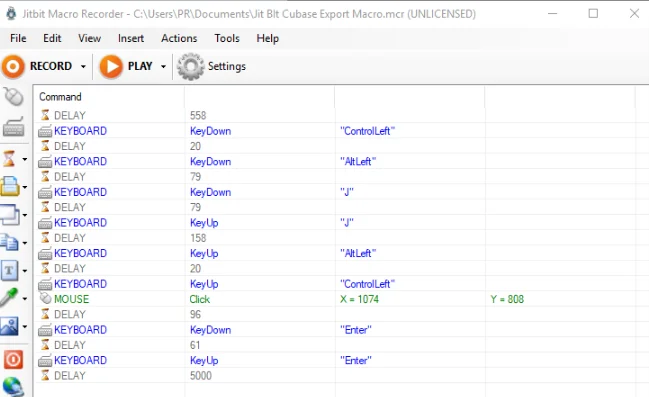The image size is (649, 397).
Task: Open the File menu
Action: (18, 38)
